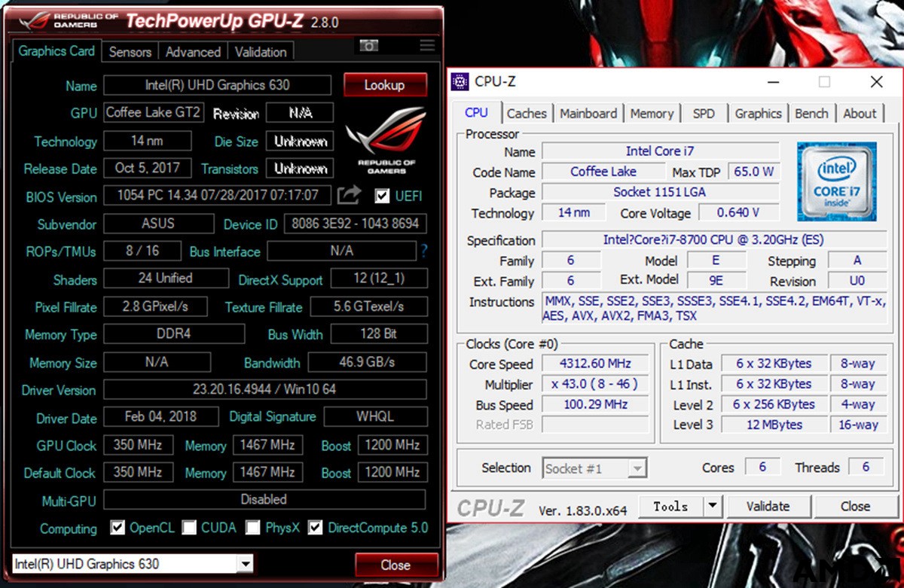904x588 pixels.
Task: Toggle the DirectCompute 5.0 checkbox
Action: pos(315,527)
